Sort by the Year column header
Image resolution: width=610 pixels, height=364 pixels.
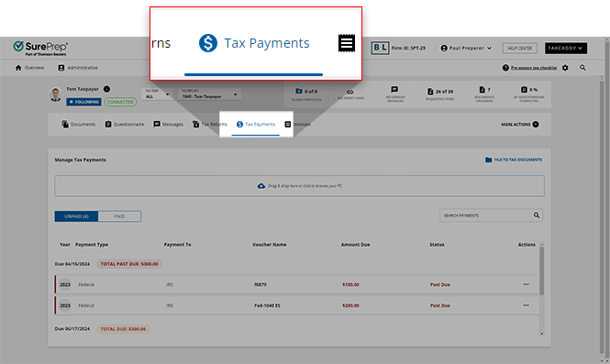[x=64, y=245]
